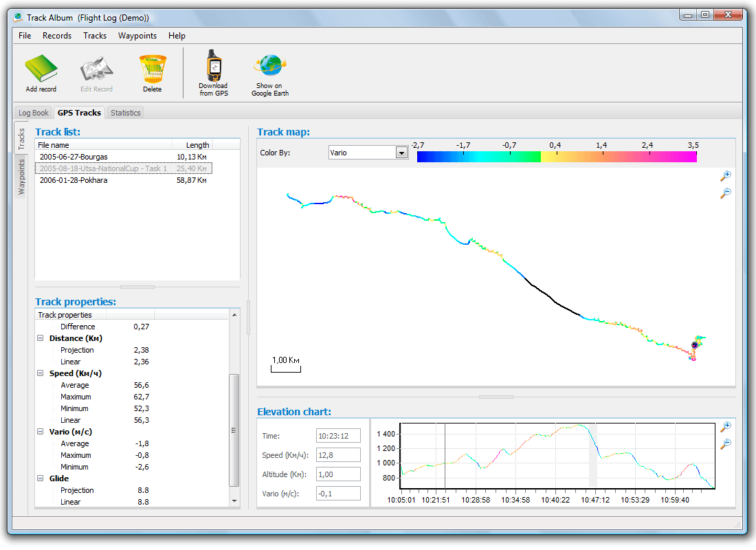Click the properties scrollbar down arrow
Viewport: 756px width, 550px height.
click(234, 501)
